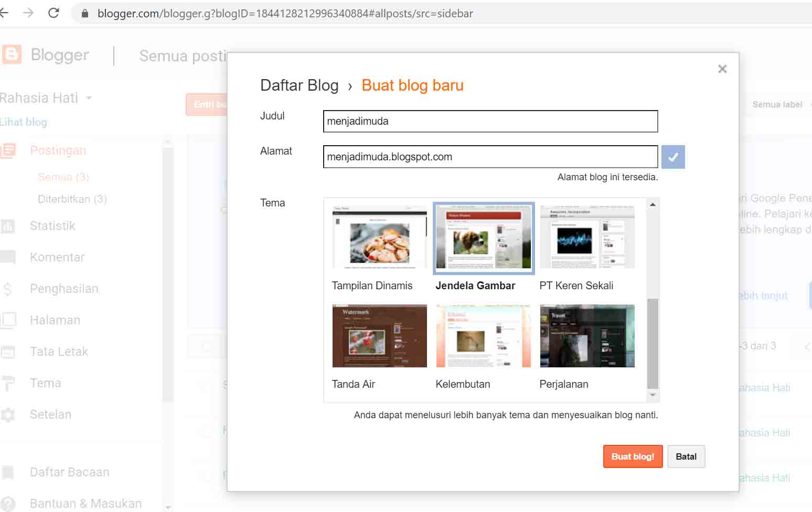Open Penghasilan in the sidebar
Image resolution: width=812 pixels, height=512 pixels.
pyautogui.click(x=64, y=289)
